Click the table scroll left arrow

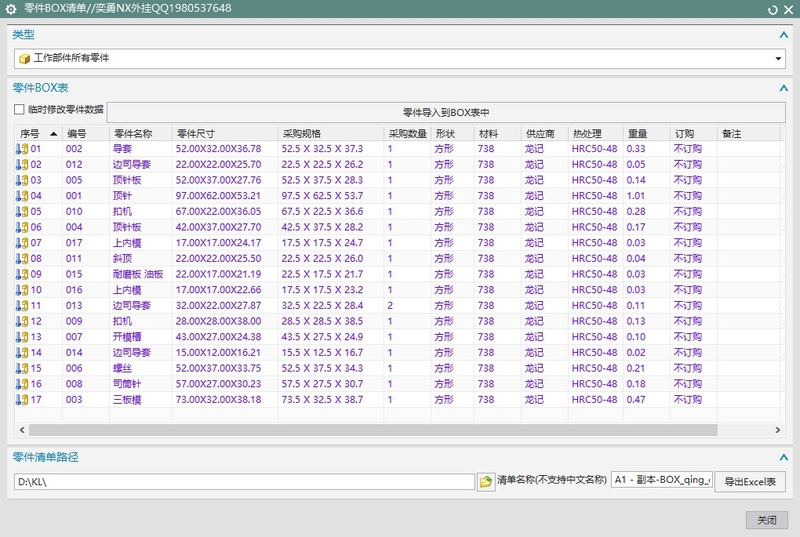click(x=22, y=430)
